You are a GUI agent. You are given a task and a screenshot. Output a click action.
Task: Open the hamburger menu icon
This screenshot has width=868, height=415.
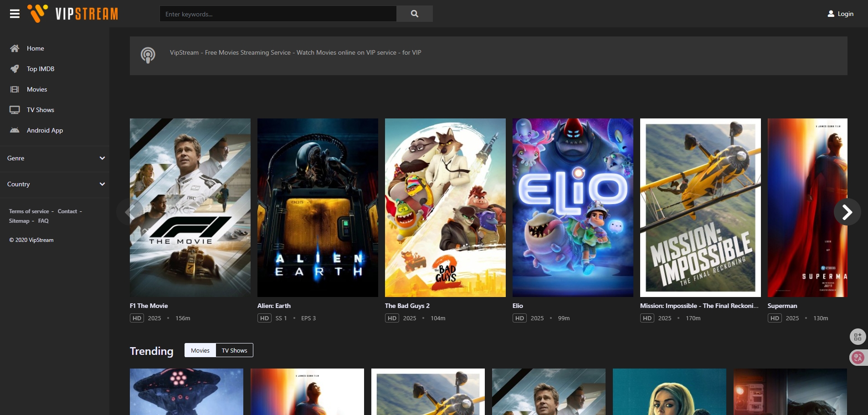click(15, 14)
